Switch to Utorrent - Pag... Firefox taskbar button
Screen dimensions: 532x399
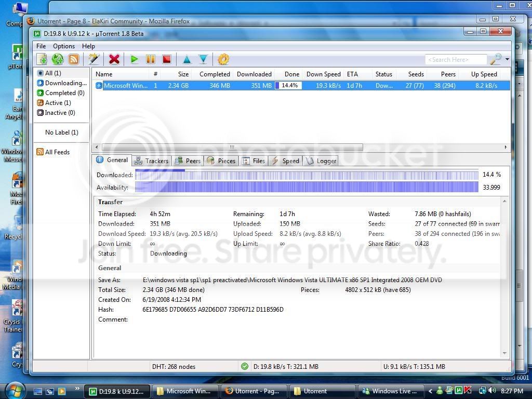pyautogui.click(x=254, y=391)
